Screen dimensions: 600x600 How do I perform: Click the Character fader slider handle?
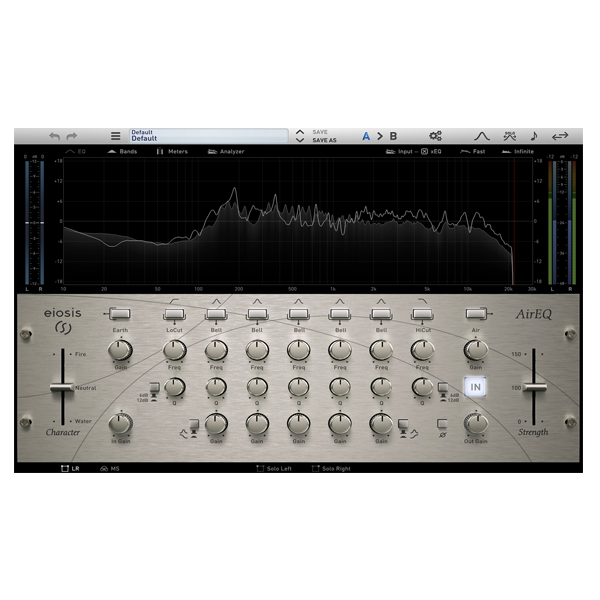click(63, 386)
